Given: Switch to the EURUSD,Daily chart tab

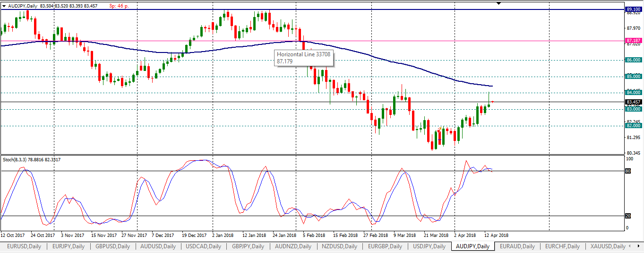Looking at the screenshot, I should [x=24, y=246].
